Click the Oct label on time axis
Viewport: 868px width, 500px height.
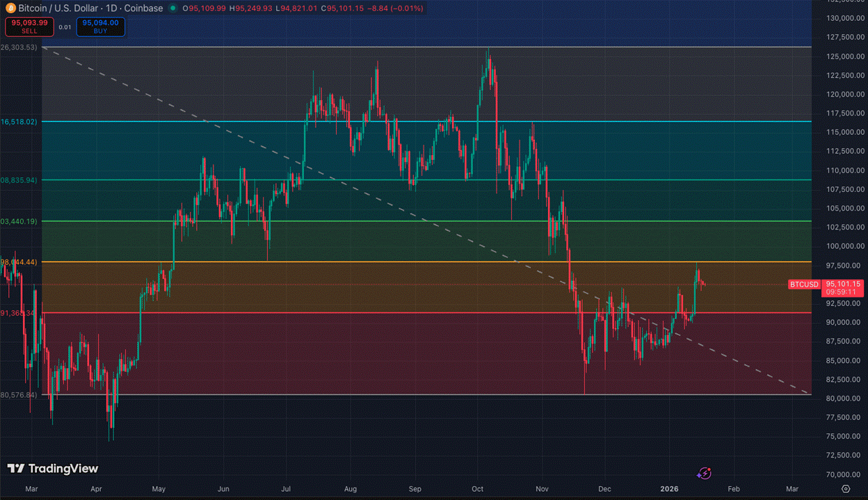coord(478,489)
